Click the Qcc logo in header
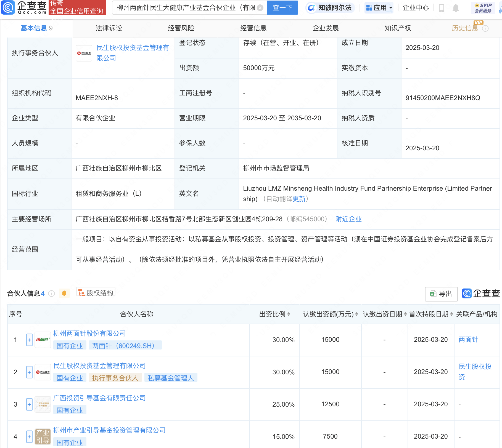The image size is (502, 448). tap(24, 7)
